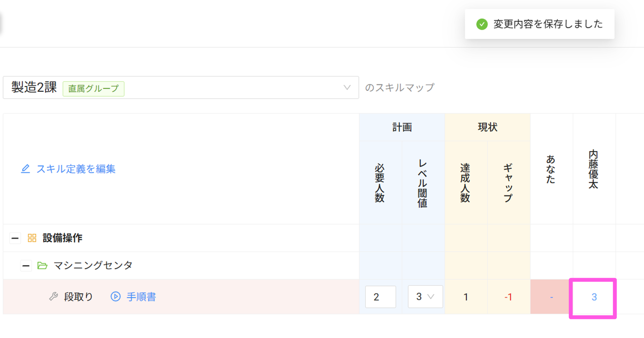Image resolution: width=644 pixels, height=338 pixels.
Task: Collapse the 設備操作 category
Action: pyautogui.click(x=15, y=238)
